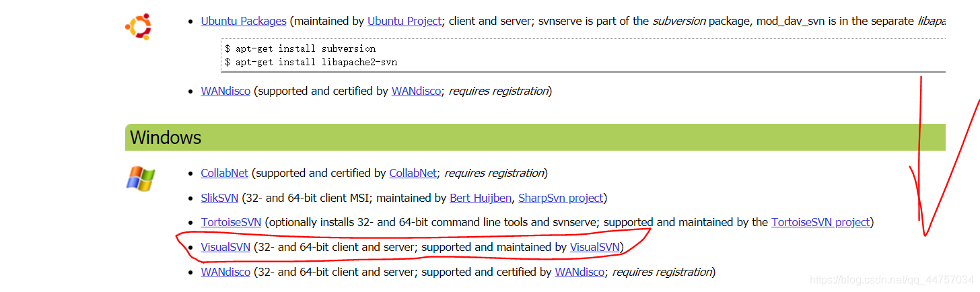Click the 'maintained by VisualSVN' link
980x292 pixels.
coord(595,247)
